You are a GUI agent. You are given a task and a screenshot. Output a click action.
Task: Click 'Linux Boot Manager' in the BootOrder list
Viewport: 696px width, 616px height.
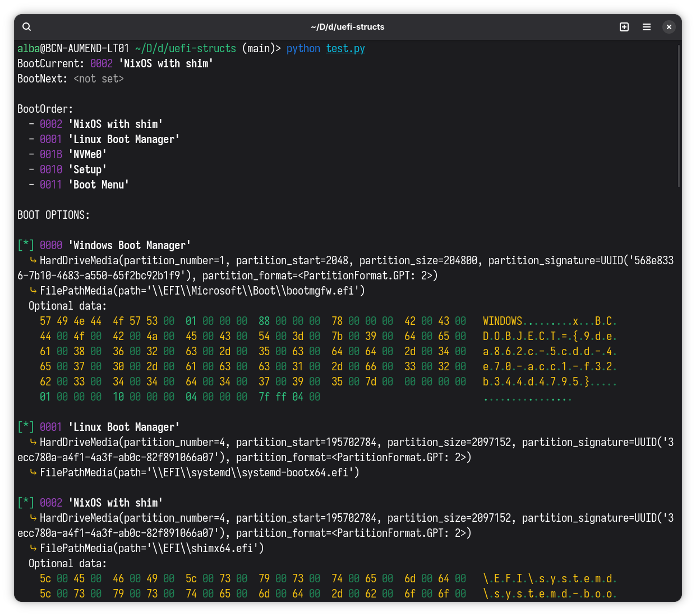125,139
